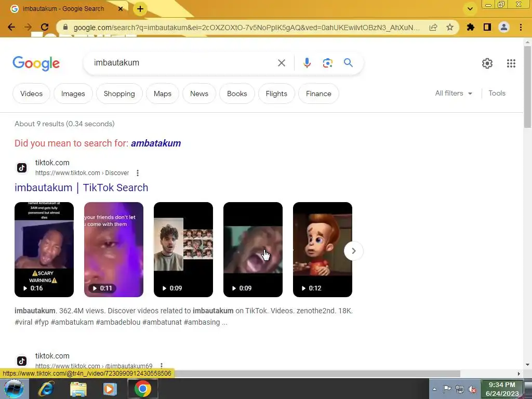Filter results by Images
The image size is (532, 399).
tap(73, 94)
